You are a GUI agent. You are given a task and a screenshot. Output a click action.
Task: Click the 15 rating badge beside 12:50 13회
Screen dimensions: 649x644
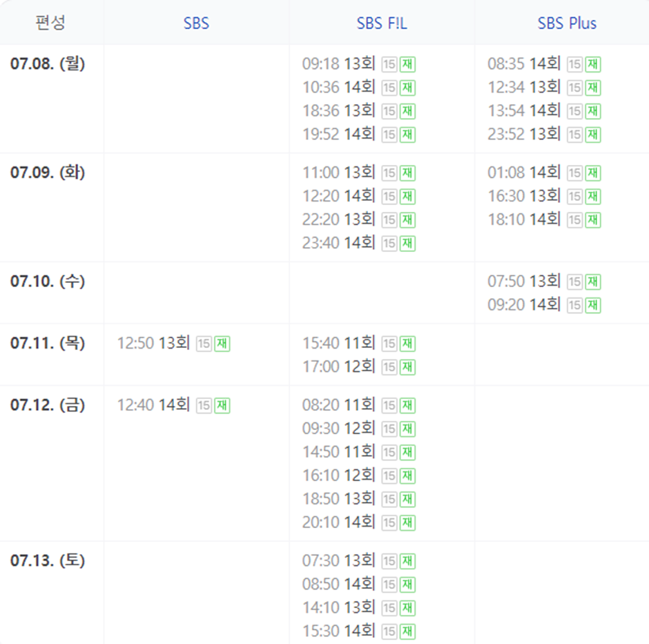click(x=204, y=344)
